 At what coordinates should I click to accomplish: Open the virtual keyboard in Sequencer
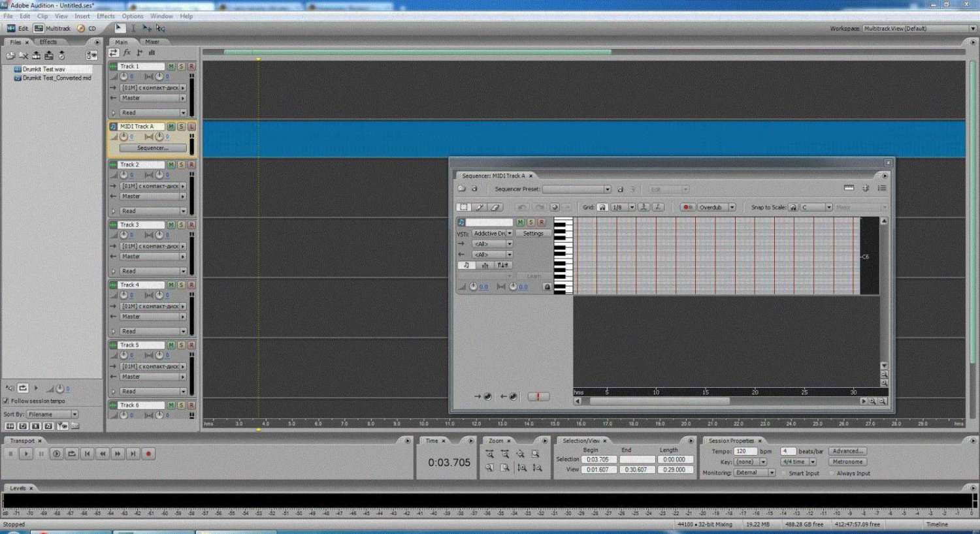(849, 188)
